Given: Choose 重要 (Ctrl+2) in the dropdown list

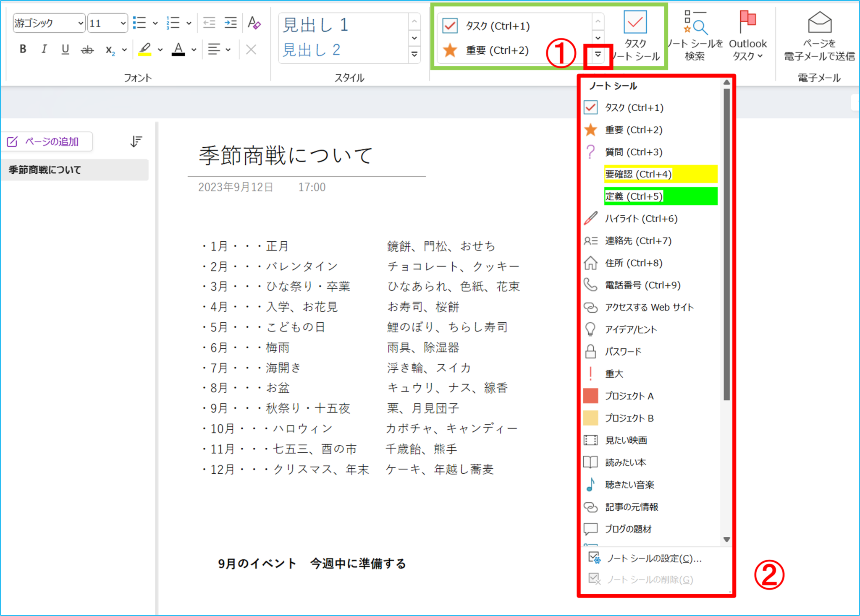Looking at the screenshot, I should coord(651,130).
